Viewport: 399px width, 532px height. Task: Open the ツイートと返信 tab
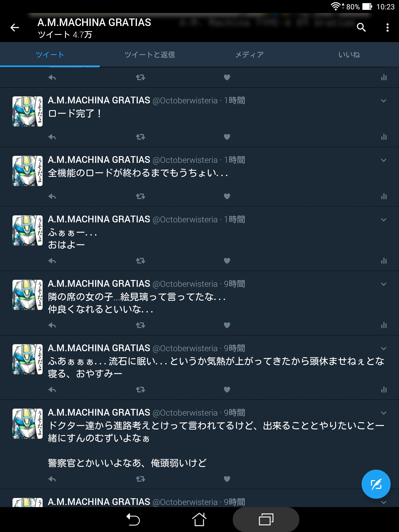tap(150, 55)
